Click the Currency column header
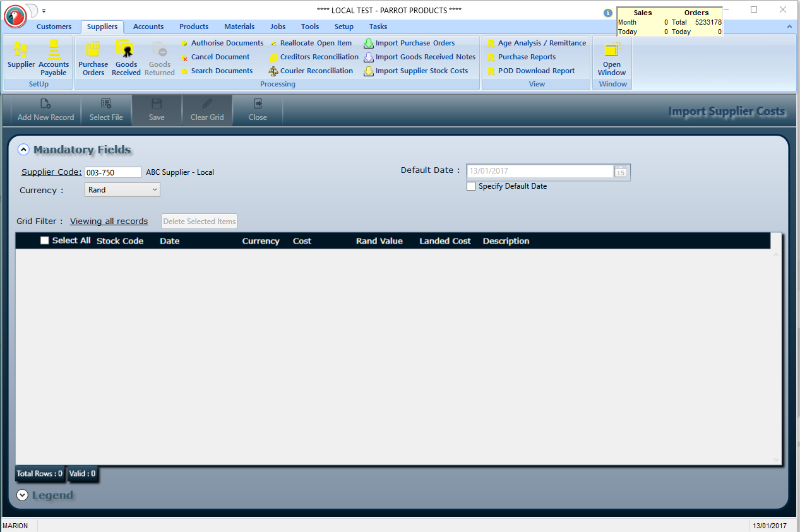The height and width of the screenshot is (532, 800). click(x=261, y=241)
